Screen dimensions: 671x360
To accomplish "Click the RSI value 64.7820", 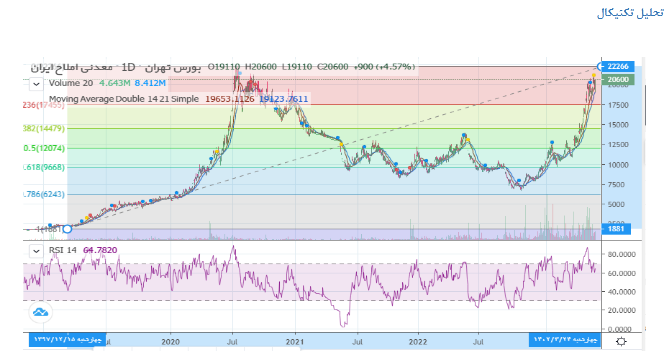I will tap(100, 250).
